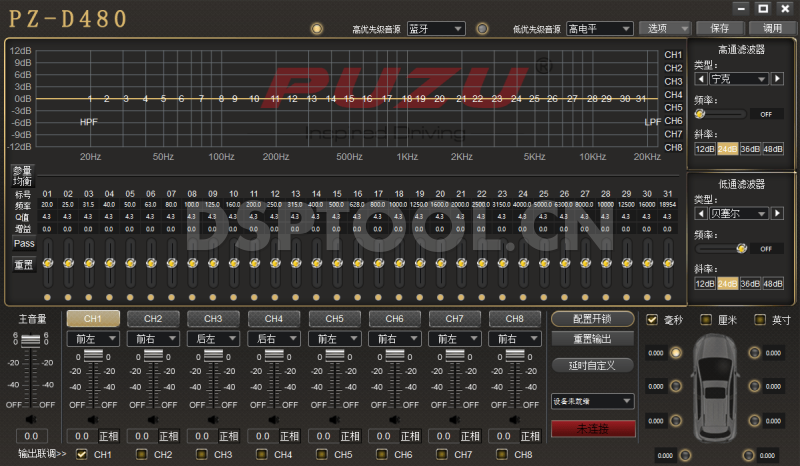Click the high-priority source indicator light

click(x=317, y=28)
